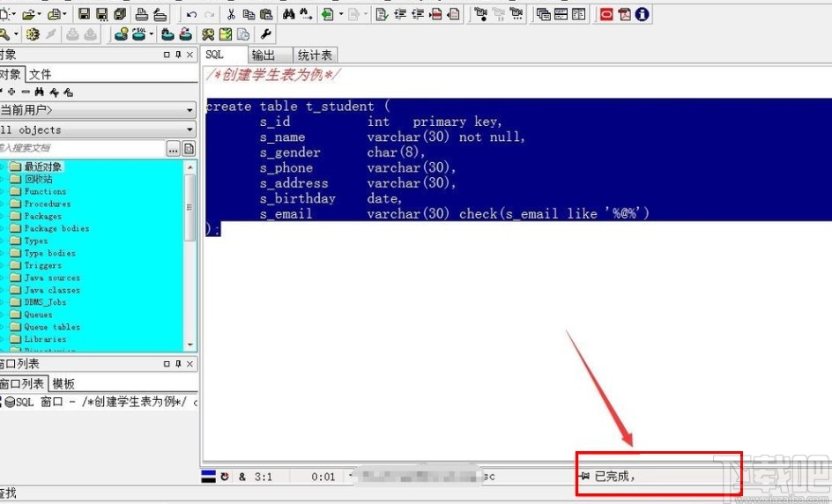Open the All objects filter dropdown
Screen dimensions: 832x504
click(x=189, y=130)
